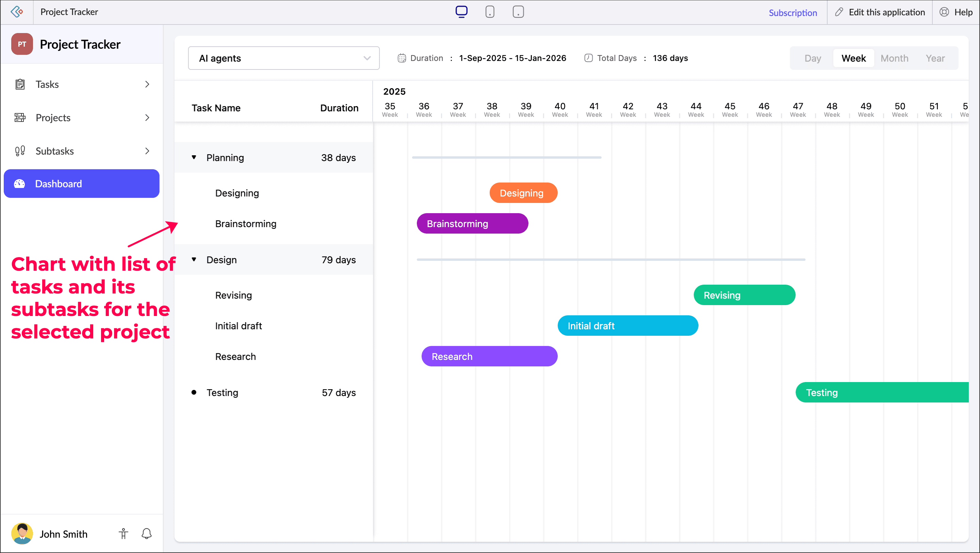Open John Smith's profile avatar
Image resolution: width=980 pixels, height=553 pixels.
pos(22,534)
